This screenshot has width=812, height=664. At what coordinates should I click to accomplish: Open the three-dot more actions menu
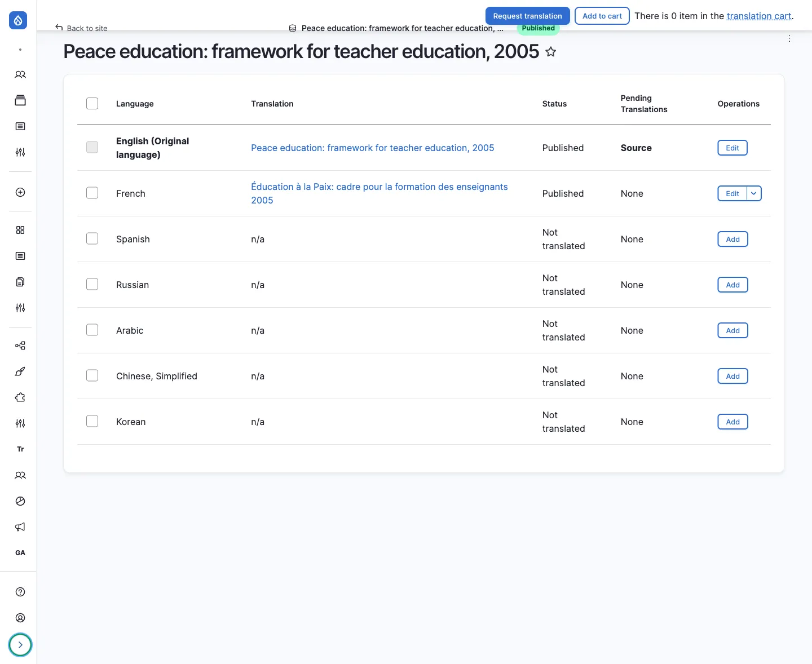[x=789, y=38]
